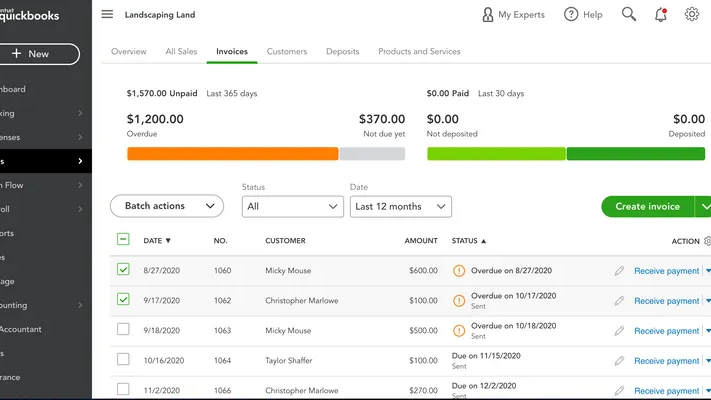
Task: Click the search magnifier icon
Action: click(628, 15)
